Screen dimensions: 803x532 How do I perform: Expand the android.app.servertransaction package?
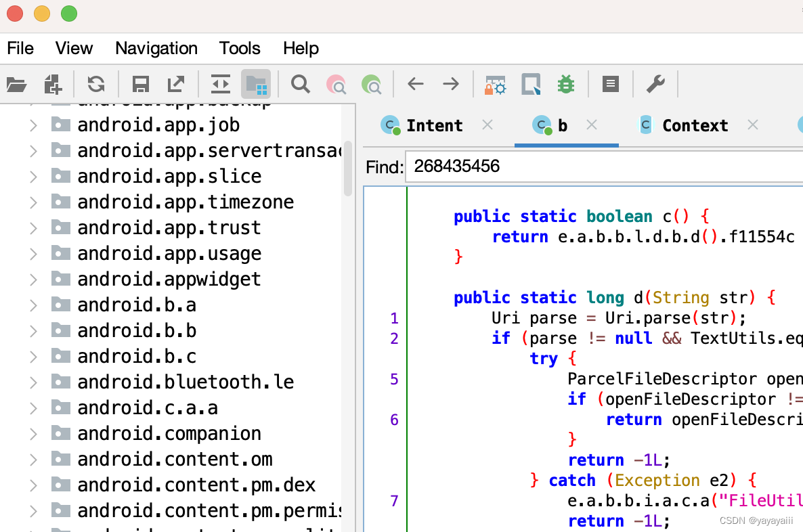(x=33, y=151)
